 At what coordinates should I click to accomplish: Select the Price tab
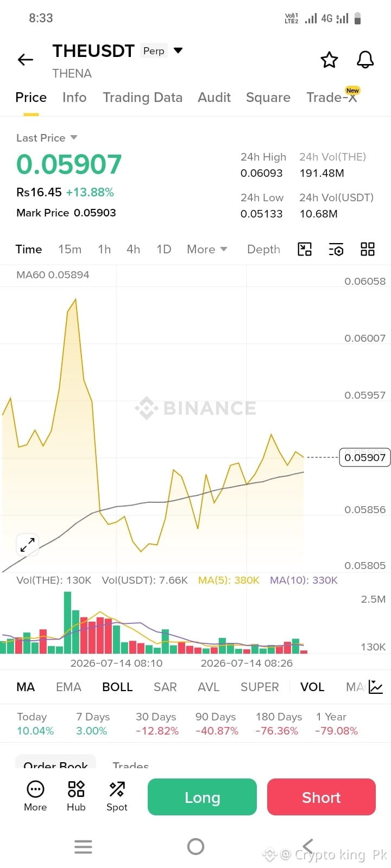[x=31, y=97]
